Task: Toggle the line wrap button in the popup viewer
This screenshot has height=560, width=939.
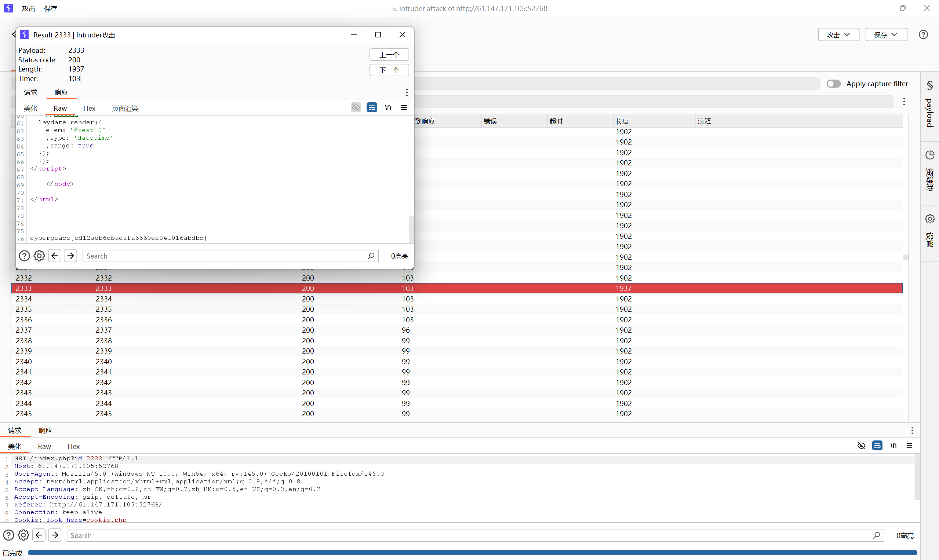Action: click(371, 107)
